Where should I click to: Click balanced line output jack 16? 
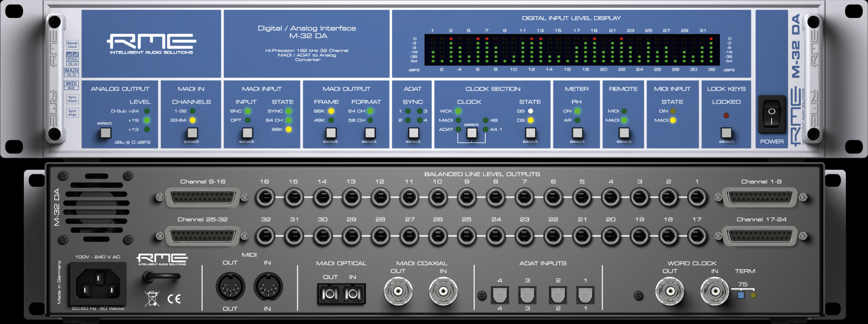coord(265,197)
